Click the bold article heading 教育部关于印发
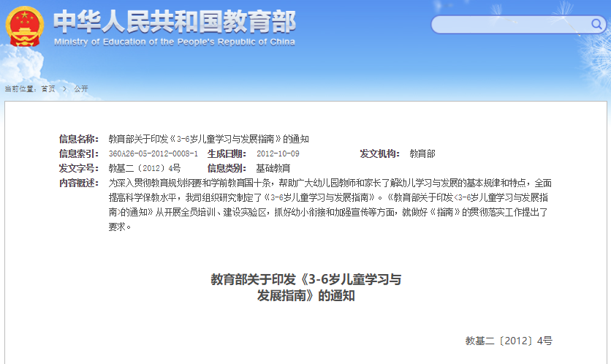611x364 pixels. (x=306, y=287)
